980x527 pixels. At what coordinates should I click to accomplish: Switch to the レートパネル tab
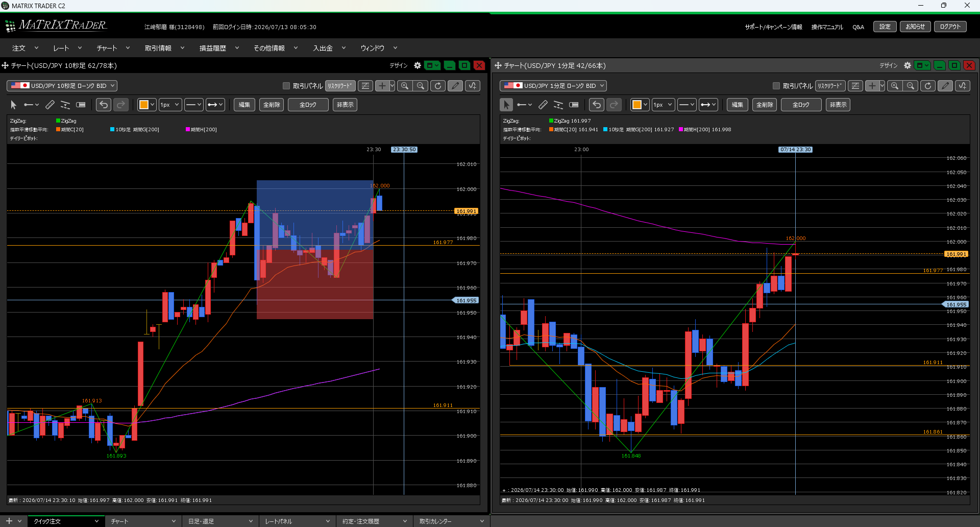[298, 521]
